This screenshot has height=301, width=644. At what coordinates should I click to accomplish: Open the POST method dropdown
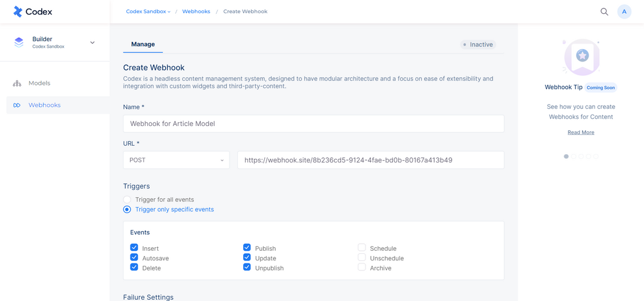pos(176,160)
